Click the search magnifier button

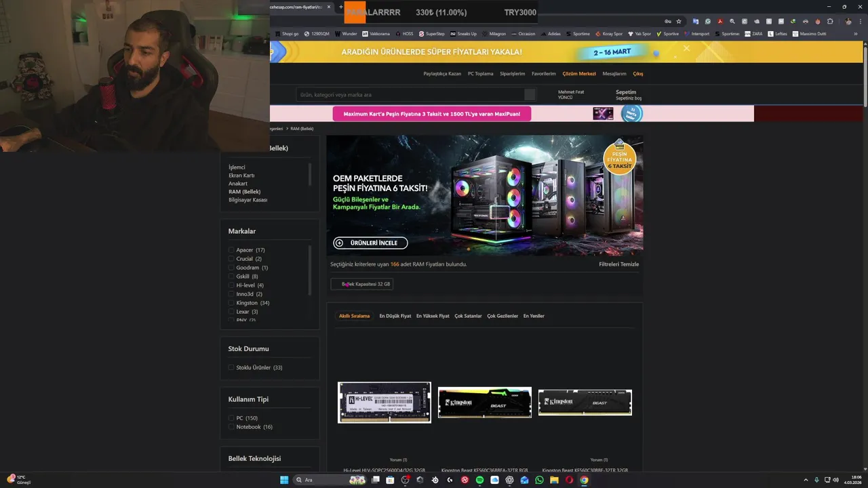pos(530,95)
